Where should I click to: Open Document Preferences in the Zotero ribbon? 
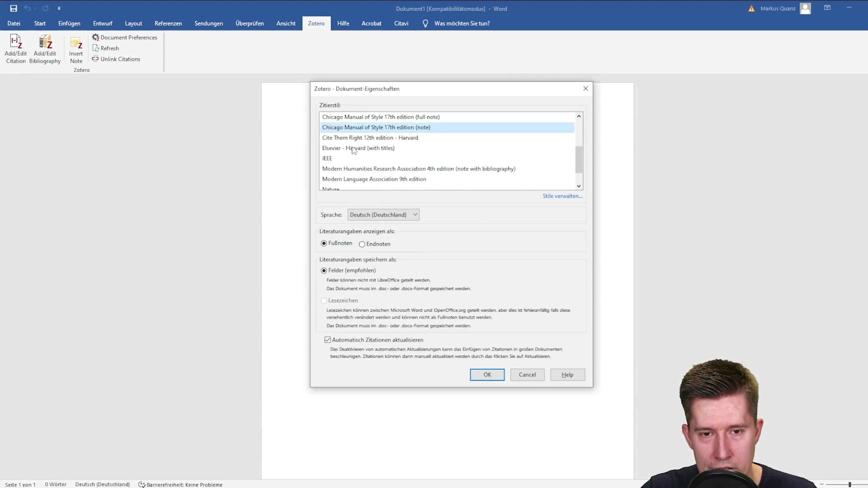point(125,37)
